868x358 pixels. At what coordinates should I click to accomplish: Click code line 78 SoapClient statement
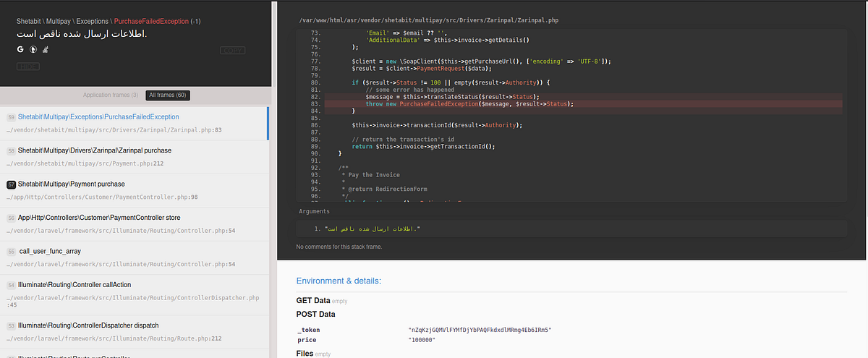tap(481, 61)
